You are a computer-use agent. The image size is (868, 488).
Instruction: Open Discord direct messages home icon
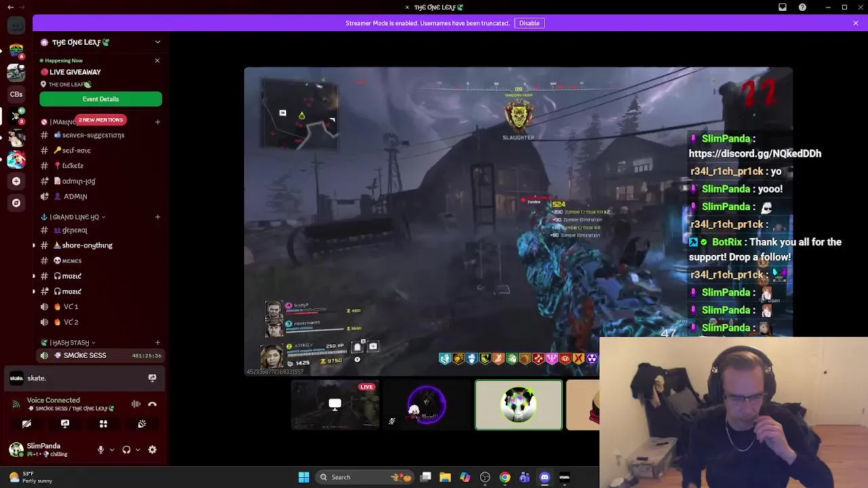[16, 26]
